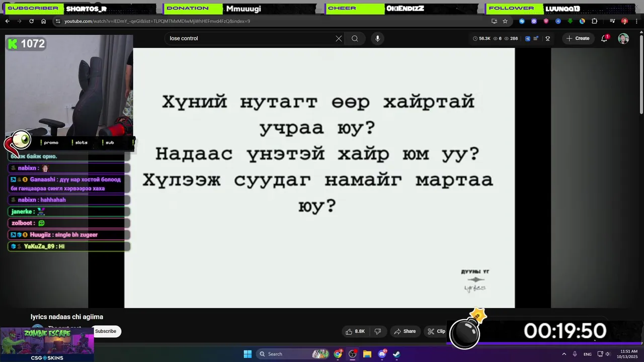Open Chrome from the taskbar
This screenshot has width=644, height=362.
(x=338, y=354)
